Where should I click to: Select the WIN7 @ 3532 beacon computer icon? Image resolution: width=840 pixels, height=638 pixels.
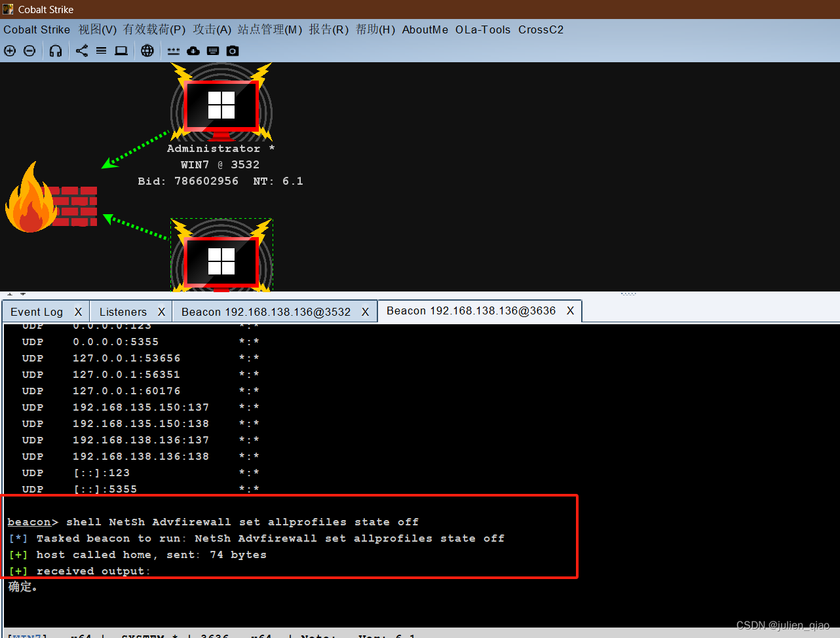pyautogui.click(x=221, y=103)
